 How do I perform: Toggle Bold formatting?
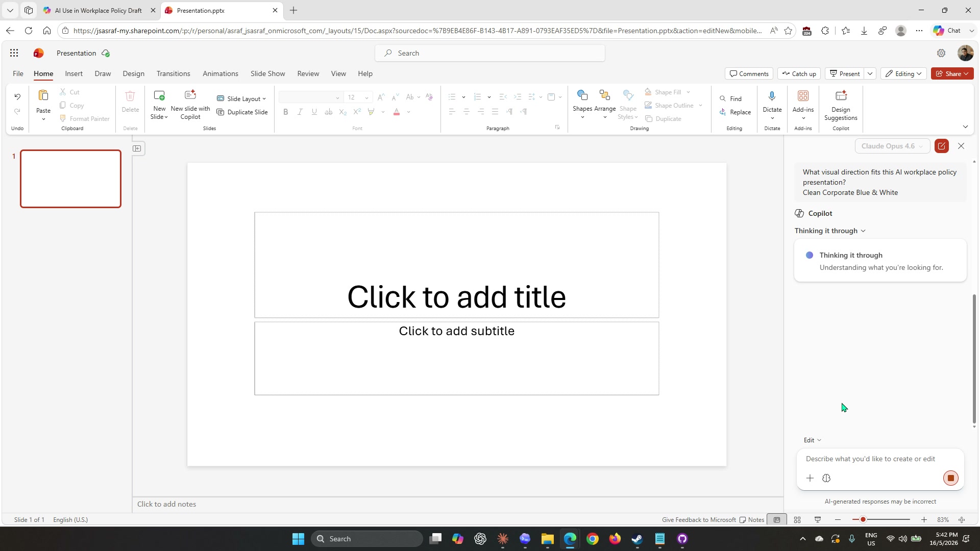point(286,112)
